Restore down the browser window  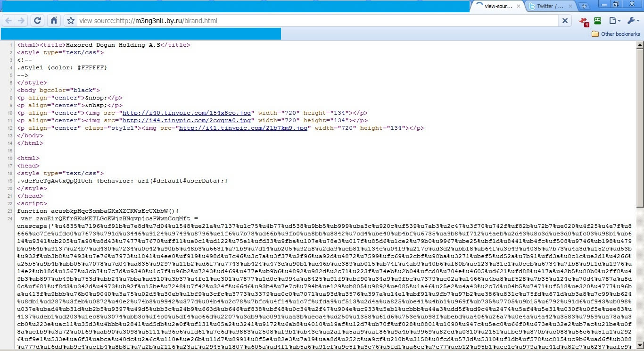click(616, 4)
